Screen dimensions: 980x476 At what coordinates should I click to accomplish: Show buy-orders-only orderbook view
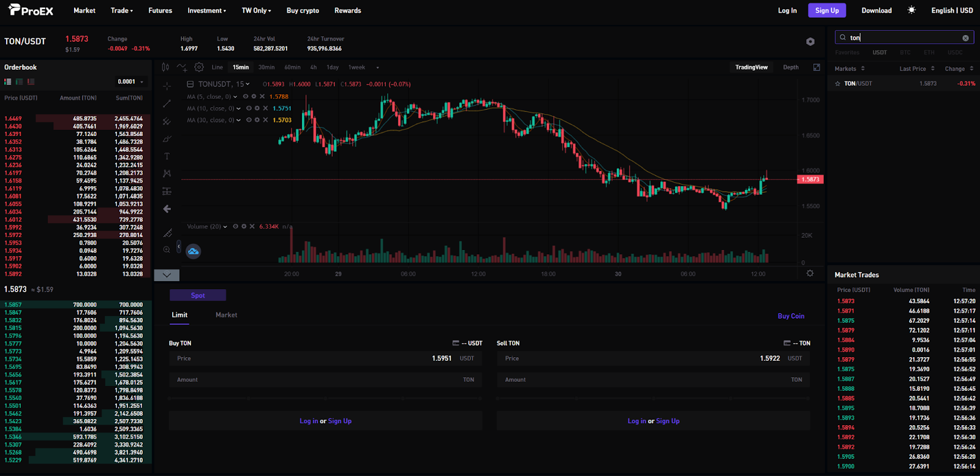coord(20,81)
